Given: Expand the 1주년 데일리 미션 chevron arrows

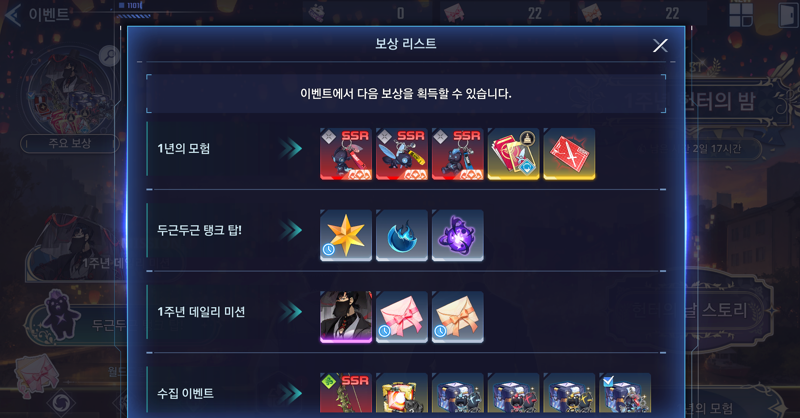Looking at the screenshot, I should pyautogui.click(x=290, y=312).
